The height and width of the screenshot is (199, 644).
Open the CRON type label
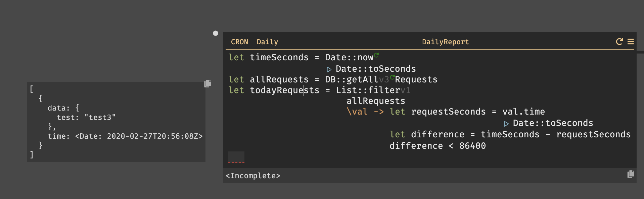pos(239,42)
